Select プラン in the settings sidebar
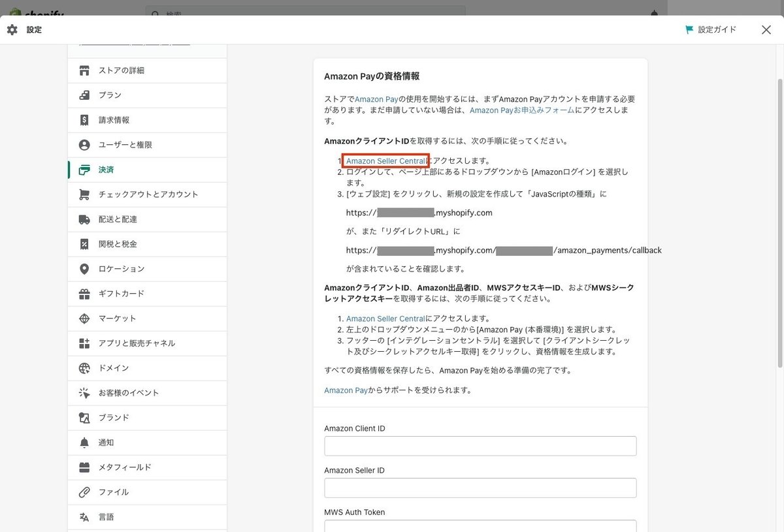Viewport: 784px width, 532px height. pos(147,95)
